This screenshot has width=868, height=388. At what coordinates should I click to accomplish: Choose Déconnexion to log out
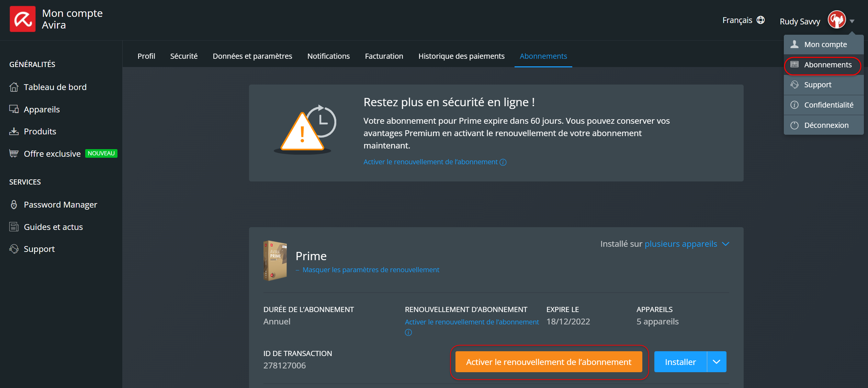click(824, 125)
